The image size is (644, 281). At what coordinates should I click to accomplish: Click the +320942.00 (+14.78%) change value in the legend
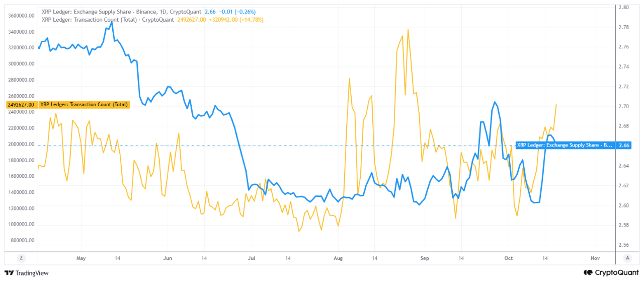click(235, 20)
